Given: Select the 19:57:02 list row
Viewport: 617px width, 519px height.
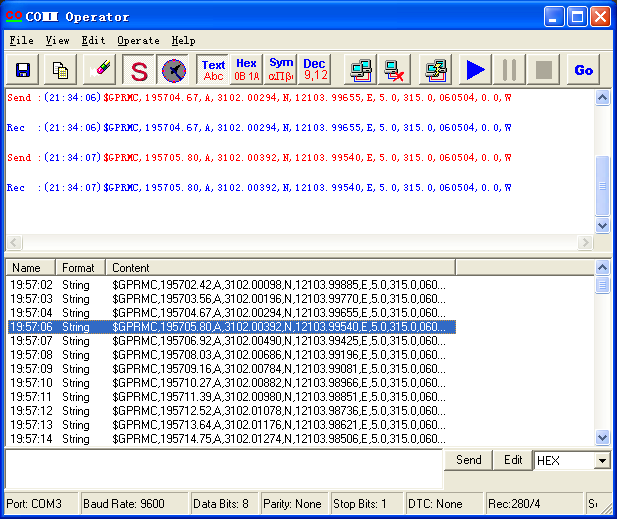Looking at the screenshot, I should pyautogui.click(x=232, y=284).
